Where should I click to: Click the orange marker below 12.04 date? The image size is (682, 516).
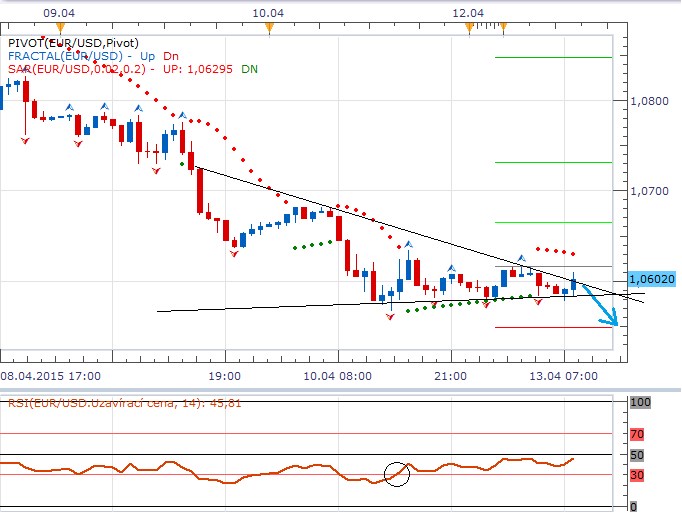coord(468,28)
